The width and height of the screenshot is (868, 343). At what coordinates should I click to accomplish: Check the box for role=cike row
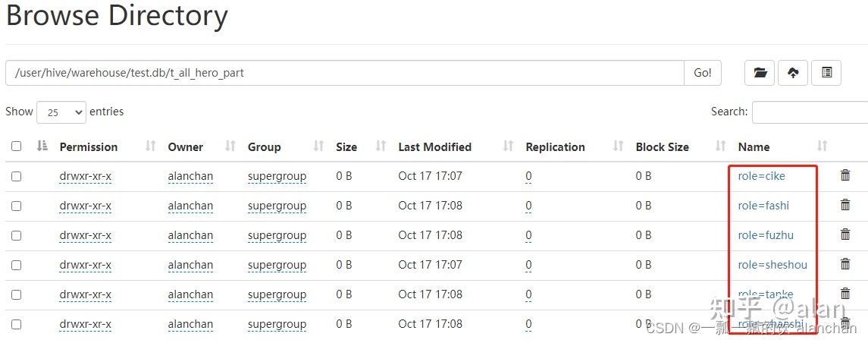click(16, 176)
